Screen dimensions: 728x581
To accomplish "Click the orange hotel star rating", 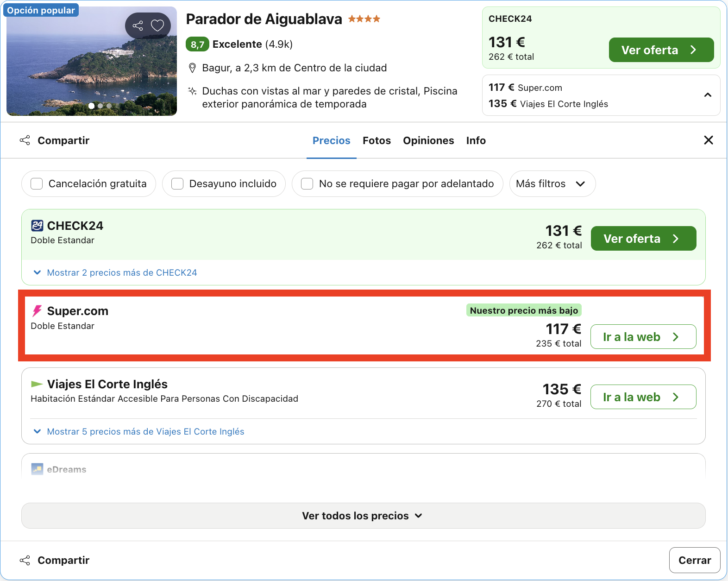I will [364, 19].
